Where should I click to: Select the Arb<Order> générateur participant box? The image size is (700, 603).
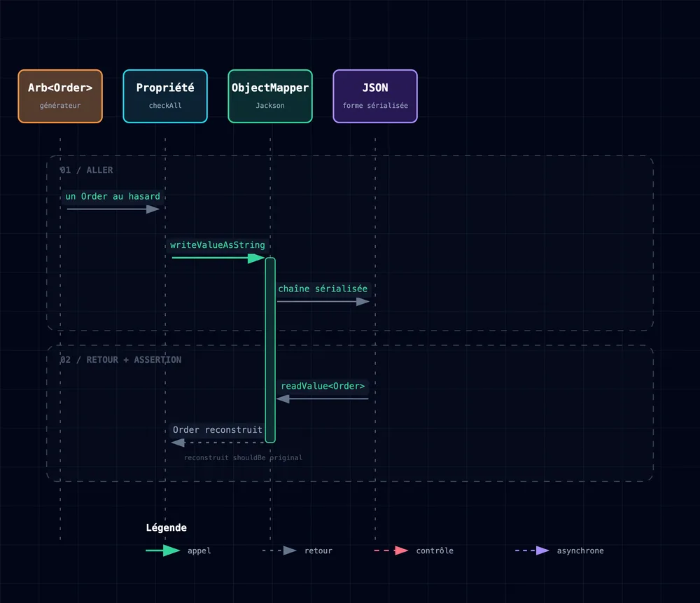(x=60, y=96)
